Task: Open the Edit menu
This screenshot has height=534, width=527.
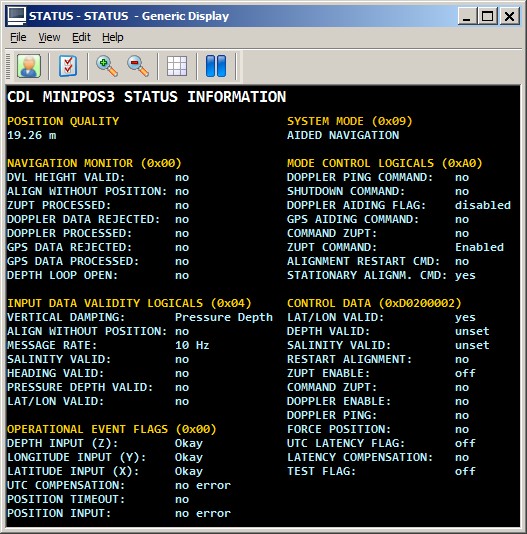Action: (81, 37)
